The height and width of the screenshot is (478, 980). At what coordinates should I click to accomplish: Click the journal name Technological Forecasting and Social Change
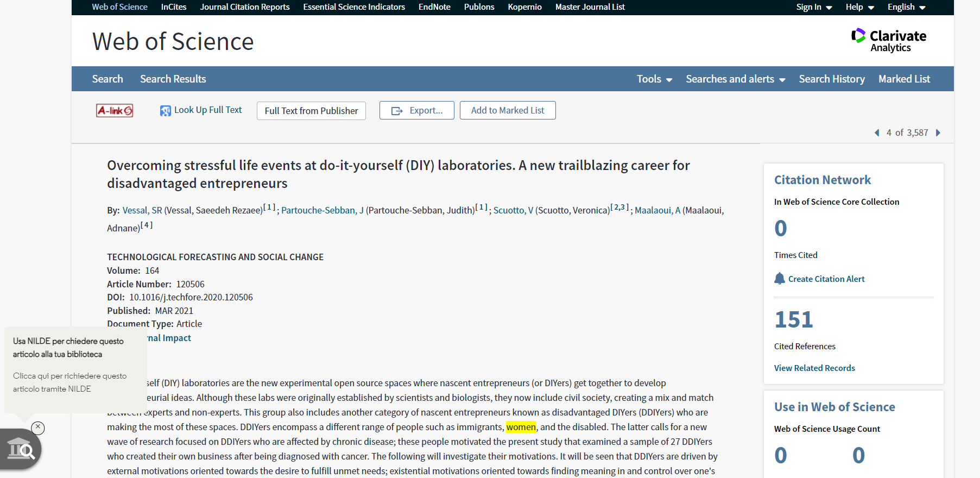pyautogui.click(x=215, y=257)
